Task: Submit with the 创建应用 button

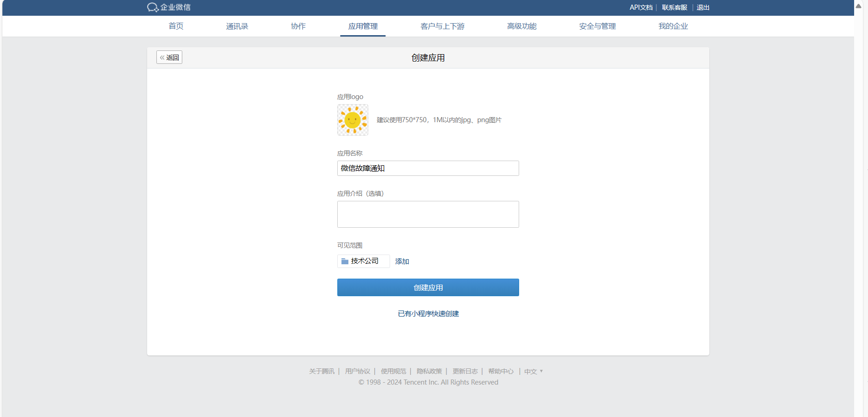Action: (428, 287)
